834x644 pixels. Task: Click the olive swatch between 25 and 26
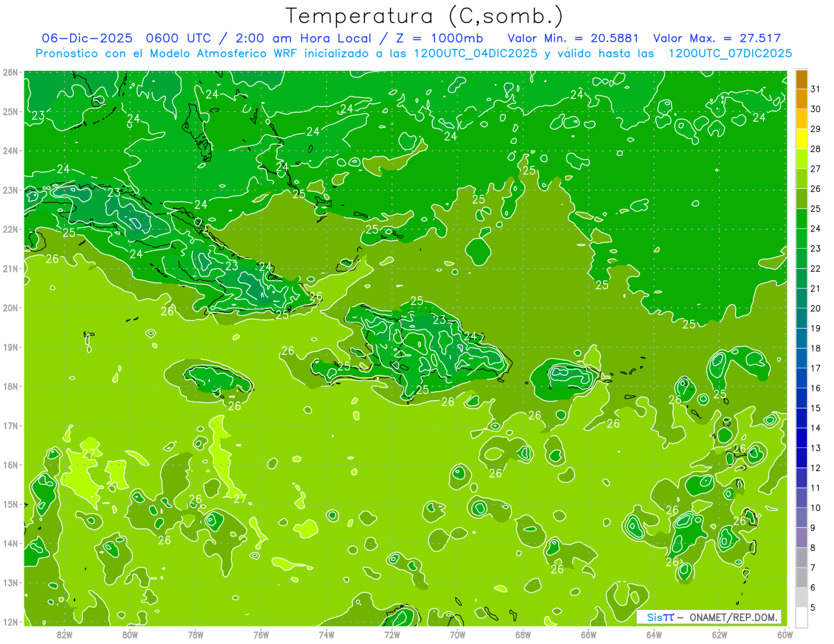801,199
